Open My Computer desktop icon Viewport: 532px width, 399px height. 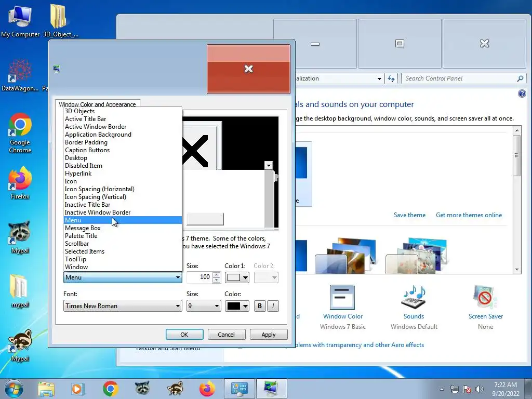pos(20,20)
